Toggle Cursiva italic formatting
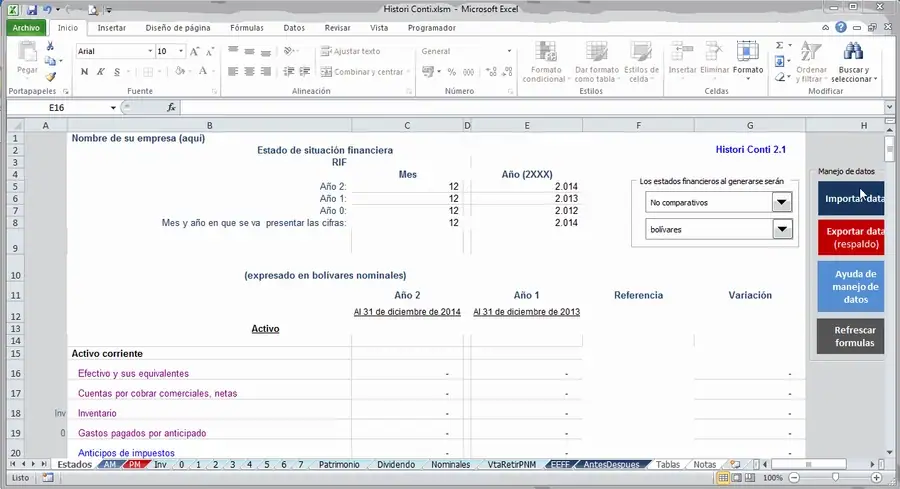This screenshot has width=900, height=489. click(x=100, y=72)
